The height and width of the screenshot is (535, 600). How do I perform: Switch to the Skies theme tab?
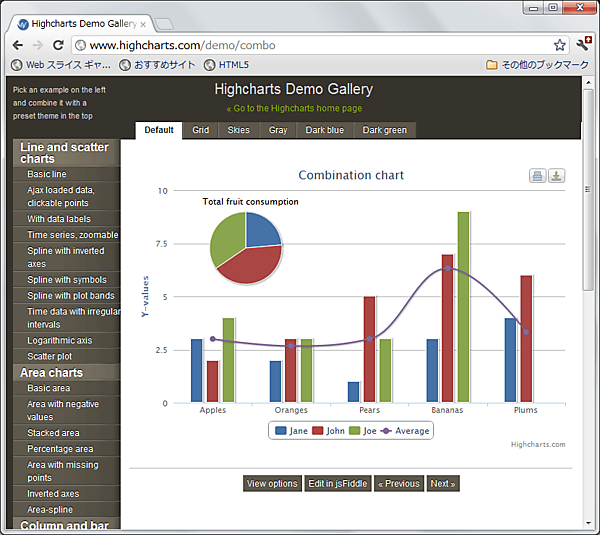pyautogui.click(x=239, y=130)
